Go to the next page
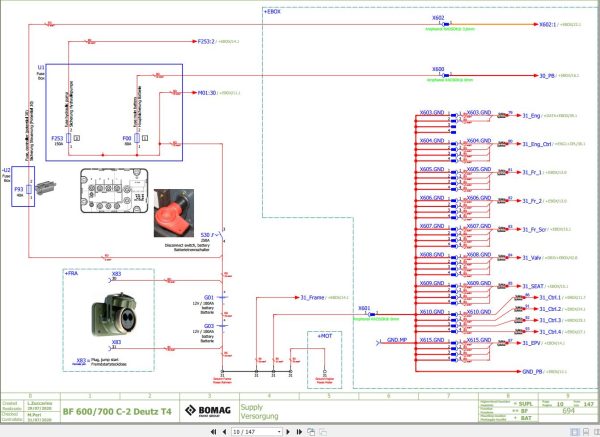 288,432
